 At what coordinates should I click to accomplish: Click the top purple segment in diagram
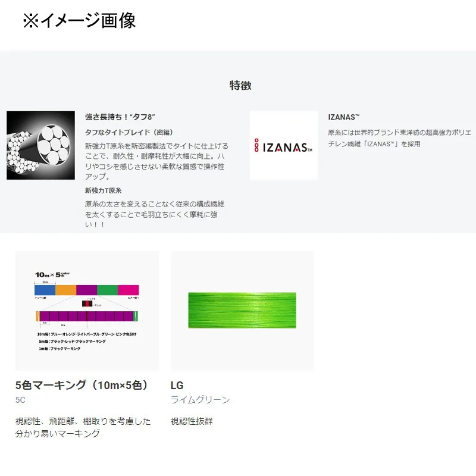tap(86, 290)
